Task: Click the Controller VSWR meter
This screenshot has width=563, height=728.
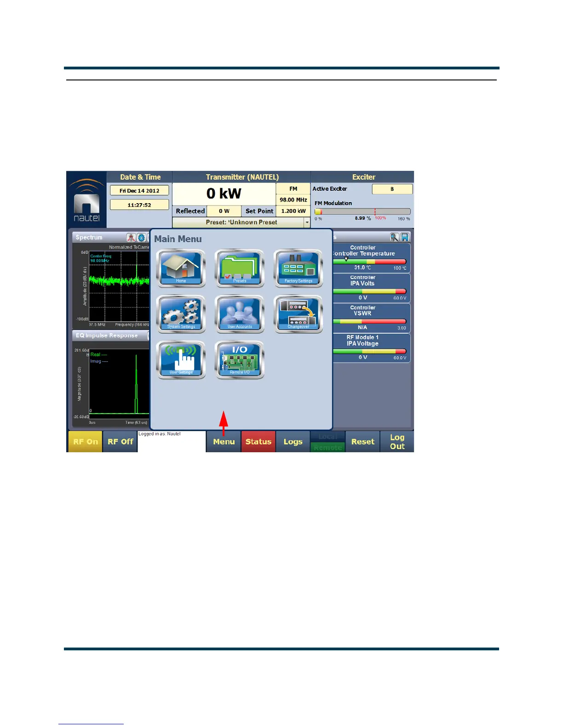Action: click(x=371, y=318)
